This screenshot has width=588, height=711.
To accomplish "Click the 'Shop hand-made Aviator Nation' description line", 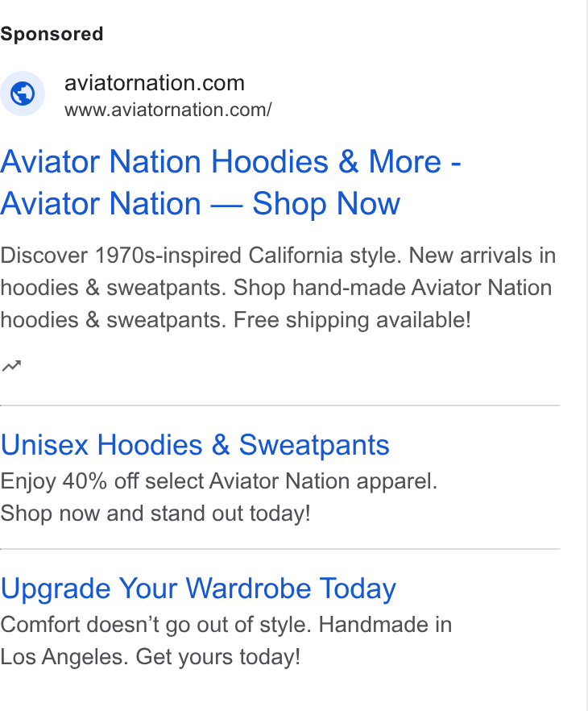I will (392, 288).
